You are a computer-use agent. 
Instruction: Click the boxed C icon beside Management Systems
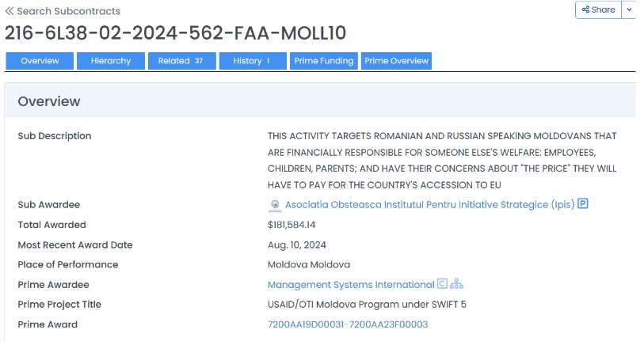coord(443,284)
